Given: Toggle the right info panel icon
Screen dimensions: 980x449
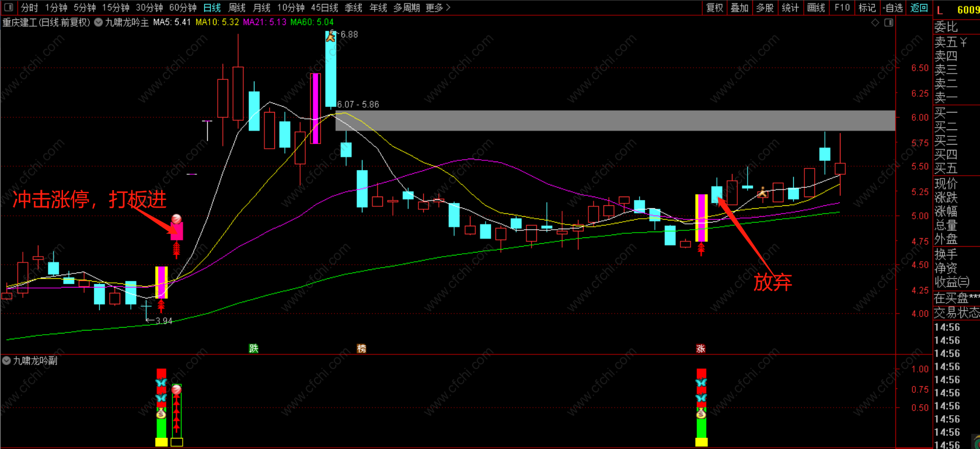Looking at the screenshot, I should click(x=889, y=23).
